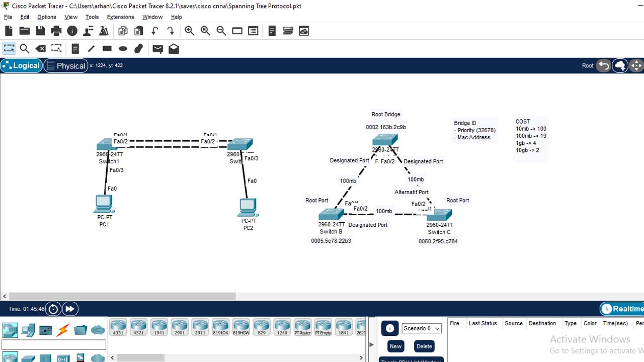This screenshot has width=644, height=362.
Task: Add a Simple PDU with the closed envelope
Action: pyautogui.click(x=157, y=49)
